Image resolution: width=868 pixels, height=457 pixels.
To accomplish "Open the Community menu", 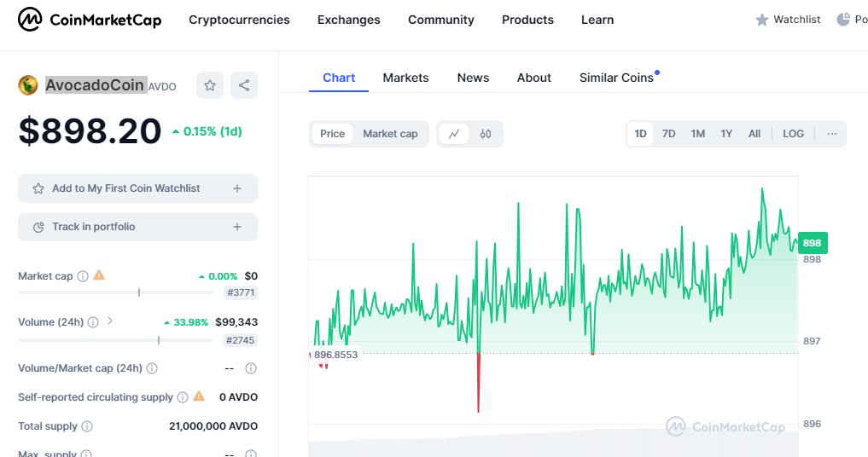I will [441, 20].
